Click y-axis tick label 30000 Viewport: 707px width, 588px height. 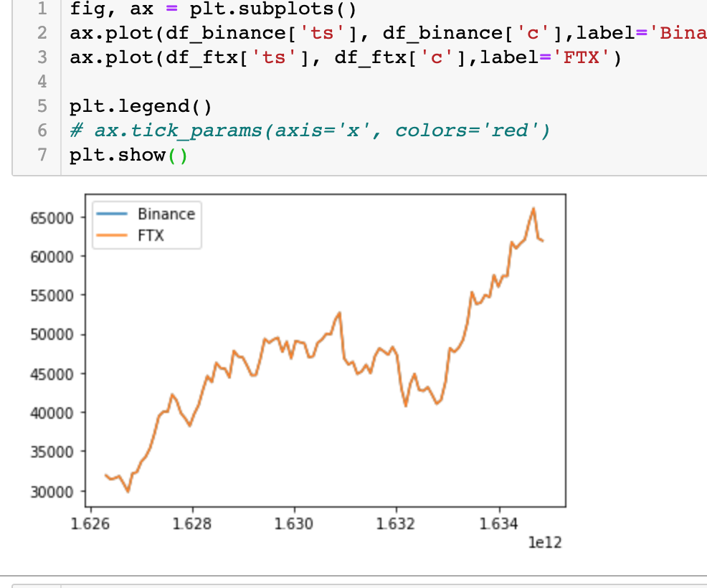point(52,491)
